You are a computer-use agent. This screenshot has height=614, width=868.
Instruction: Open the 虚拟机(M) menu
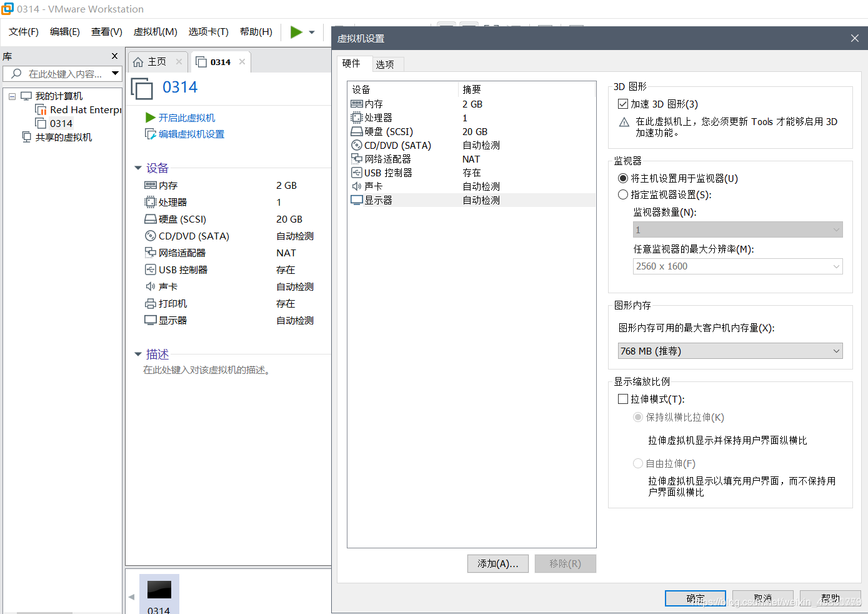[x=156, y=32]
